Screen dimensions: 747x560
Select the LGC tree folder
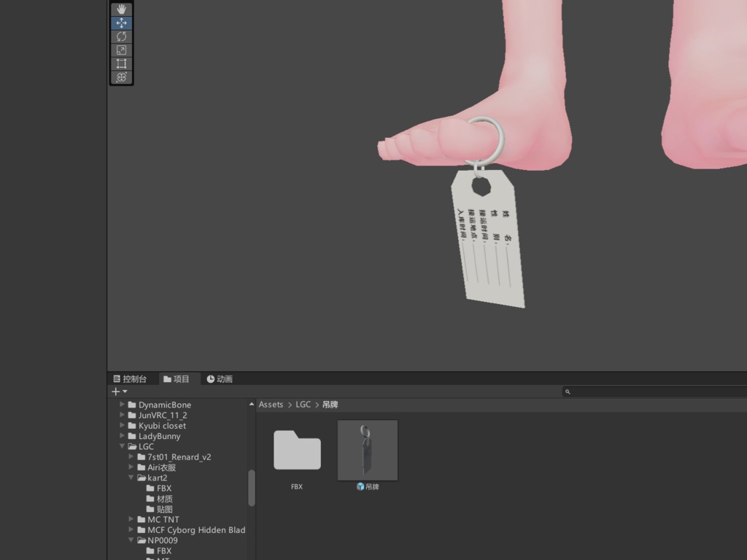point(141,447)
